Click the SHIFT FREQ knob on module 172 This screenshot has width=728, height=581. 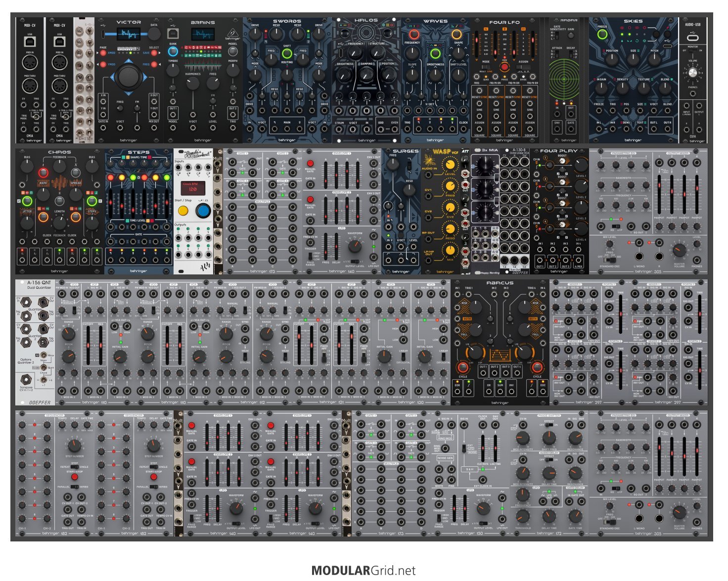tap(549, 438)
